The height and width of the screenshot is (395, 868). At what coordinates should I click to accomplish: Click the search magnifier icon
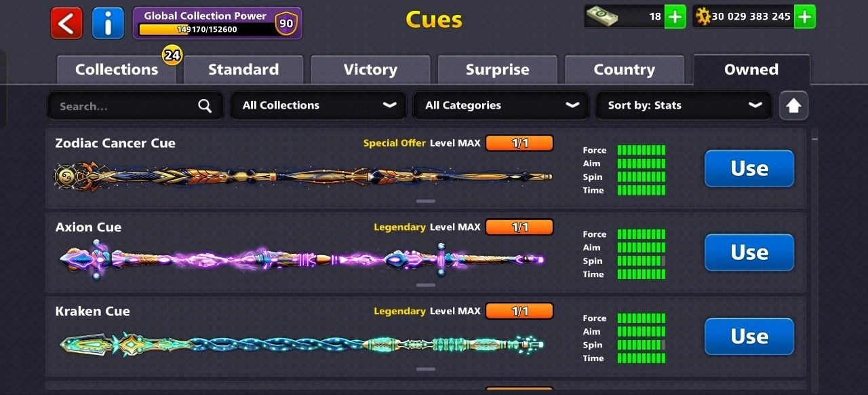[x=205, y=106]
